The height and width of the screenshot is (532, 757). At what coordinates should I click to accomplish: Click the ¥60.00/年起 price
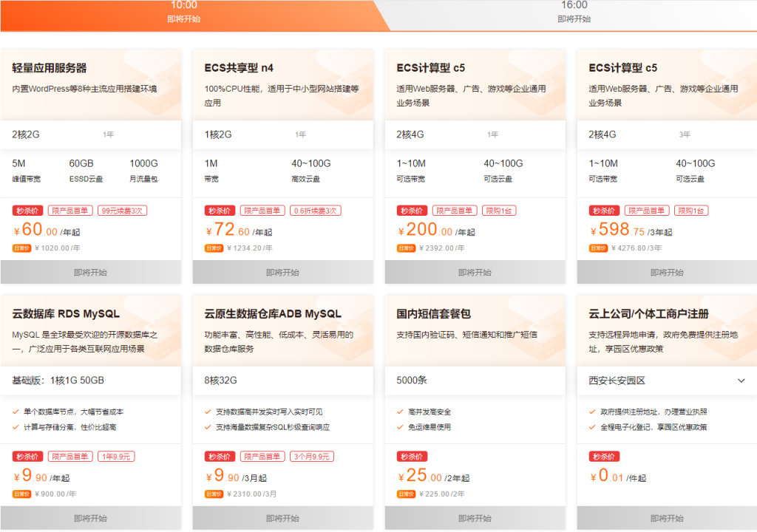coord(47,230)
